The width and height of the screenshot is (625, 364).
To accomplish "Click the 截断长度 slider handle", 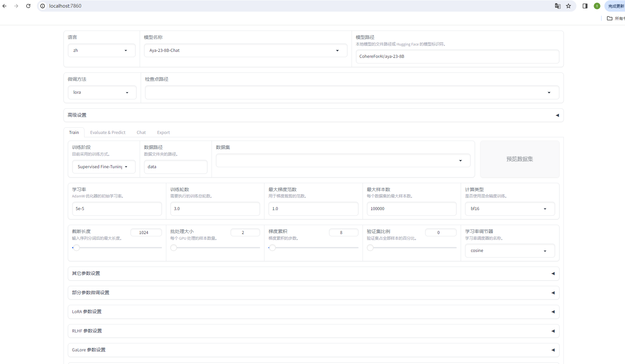I will [77, 248].
